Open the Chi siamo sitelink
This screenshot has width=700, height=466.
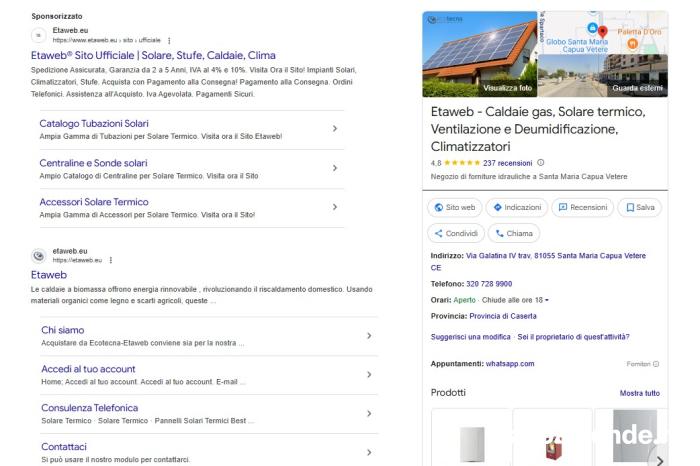click(62, 330)
